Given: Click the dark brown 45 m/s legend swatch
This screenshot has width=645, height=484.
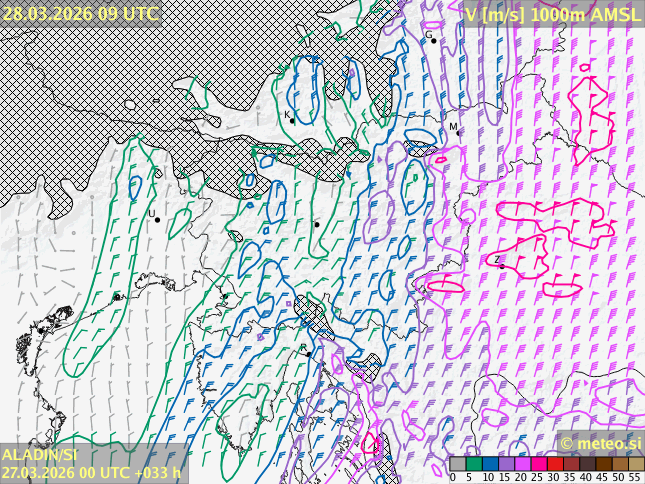Looking at the screenshot, I should click(603, 464).
